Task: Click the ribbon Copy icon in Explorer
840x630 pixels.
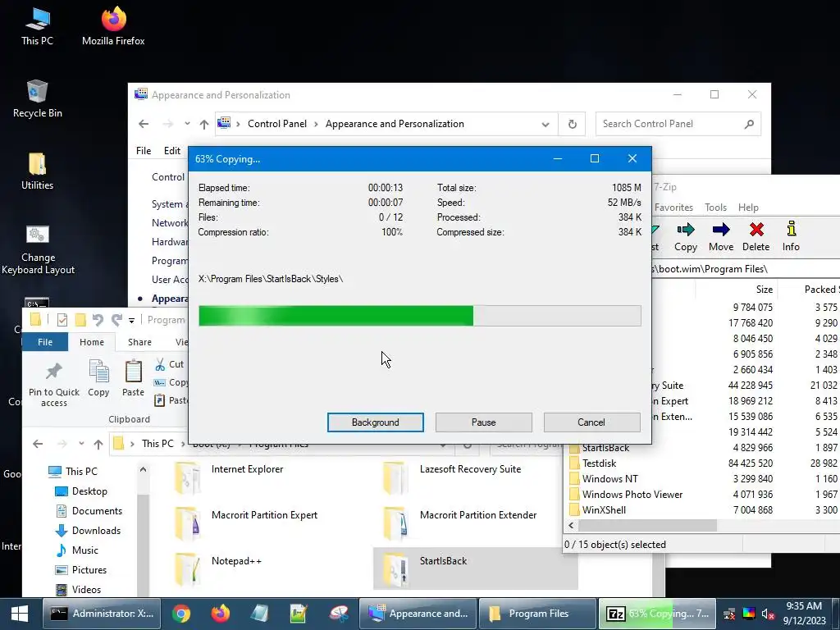Action: (98, 377)
